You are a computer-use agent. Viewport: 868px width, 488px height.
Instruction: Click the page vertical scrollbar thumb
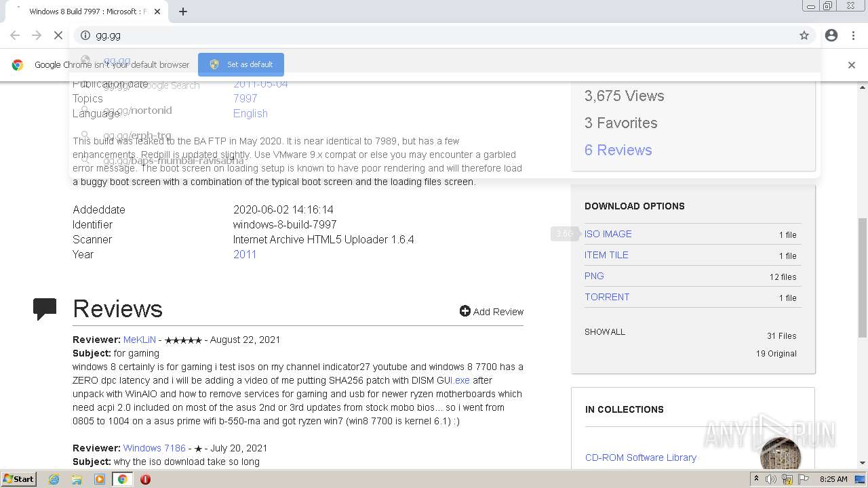pyautogui.click(x=863, y=278)
